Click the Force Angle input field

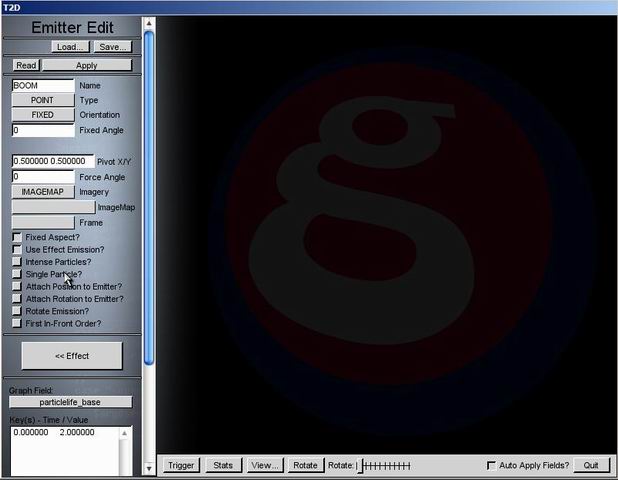click(43, 177)
